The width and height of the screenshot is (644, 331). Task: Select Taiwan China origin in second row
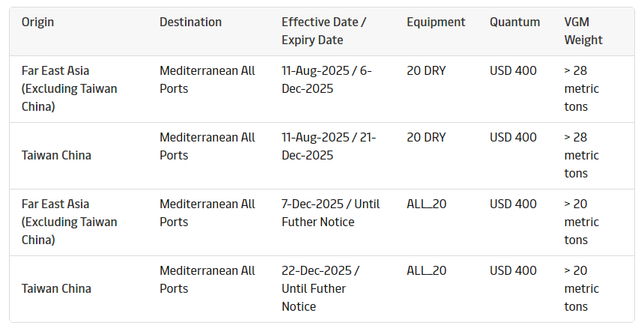pos(56,156)
